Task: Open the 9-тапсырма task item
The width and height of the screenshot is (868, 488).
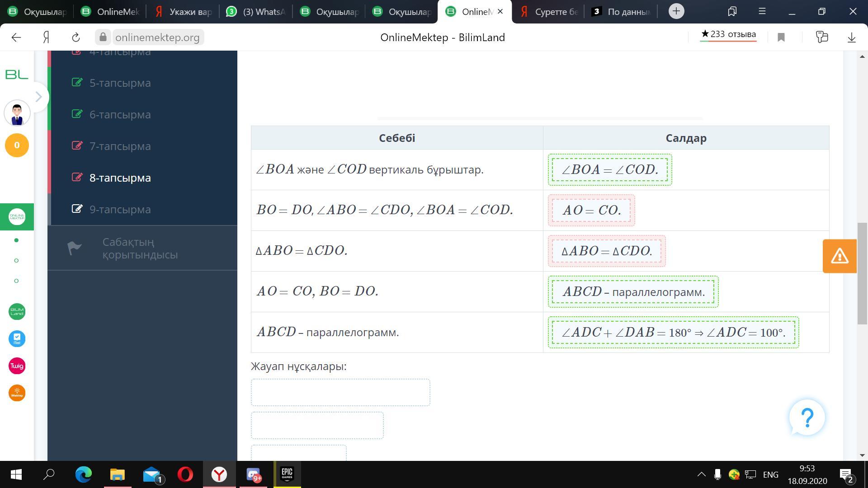Action: pyautogui.click(x=120, y=210)
